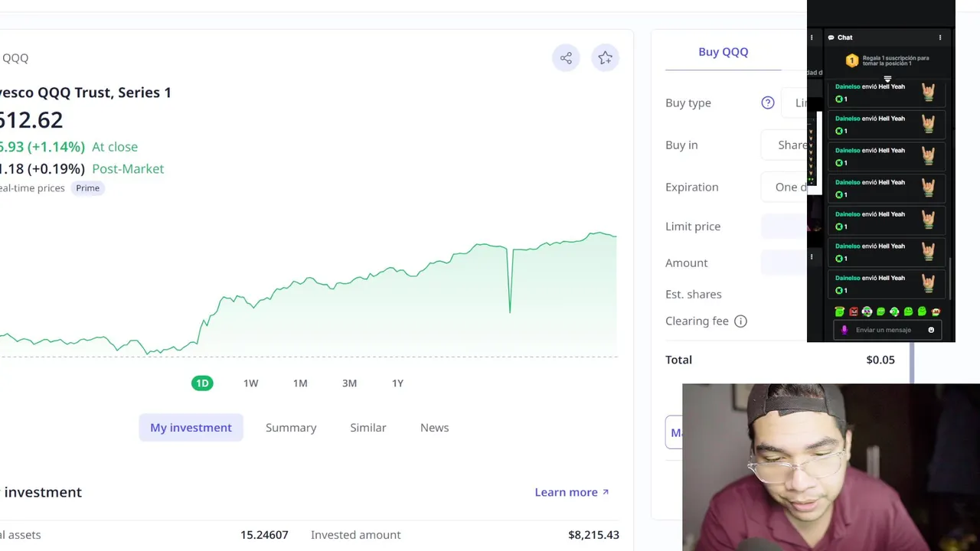
Task: Click the Amount input field
Action: click(x=784, y=263)
